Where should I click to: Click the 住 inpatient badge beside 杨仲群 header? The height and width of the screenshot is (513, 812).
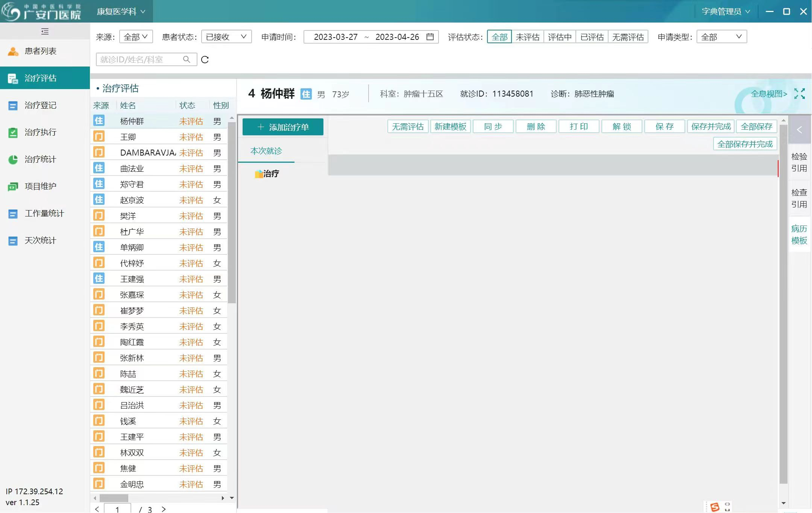tap(306, 94)
